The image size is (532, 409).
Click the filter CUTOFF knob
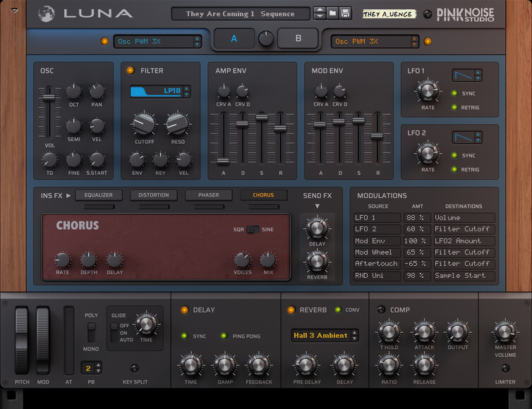[x=144, y=124]
